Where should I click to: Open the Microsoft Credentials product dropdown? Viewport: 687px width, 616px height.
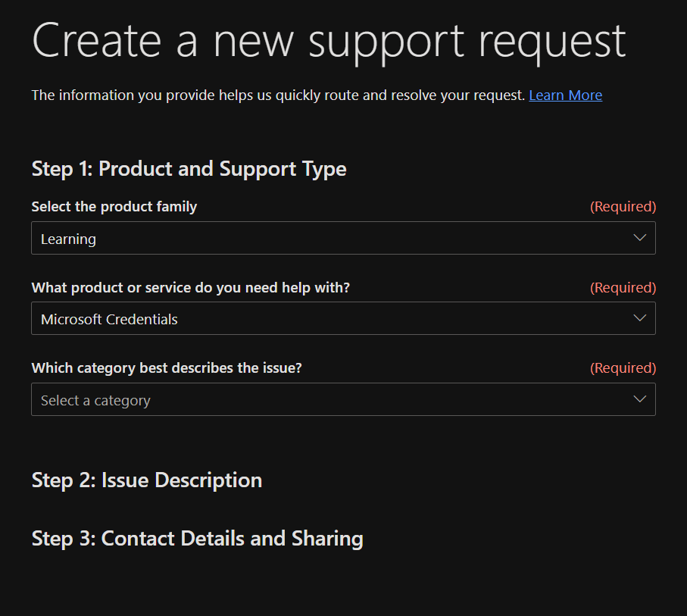point(342,319)
